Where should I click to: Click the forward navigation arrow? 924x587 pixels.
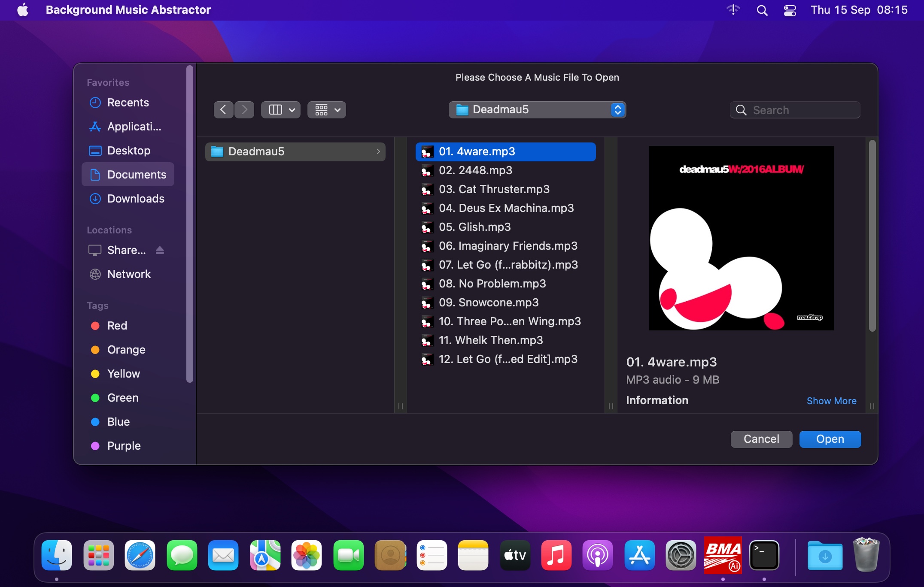pos(244,110)
